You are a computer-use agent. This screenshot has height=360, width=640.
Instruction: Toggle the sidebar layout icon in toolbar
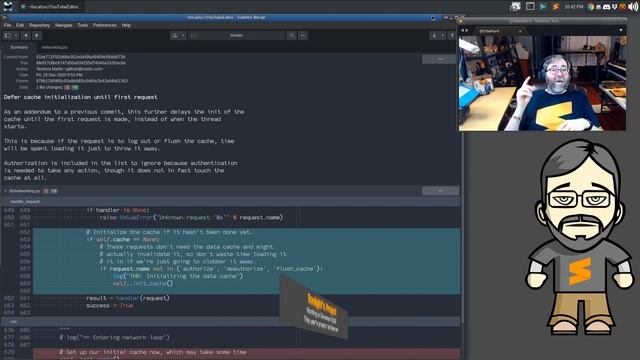[8, 36]
